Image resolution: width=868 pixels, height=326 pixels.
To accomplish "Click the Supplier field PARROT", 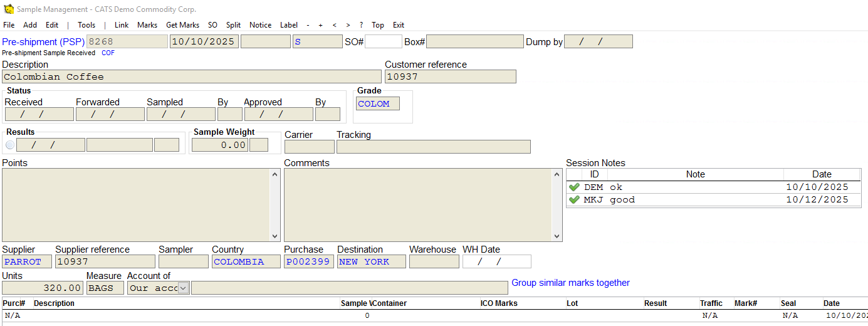I will click(27, 261).
